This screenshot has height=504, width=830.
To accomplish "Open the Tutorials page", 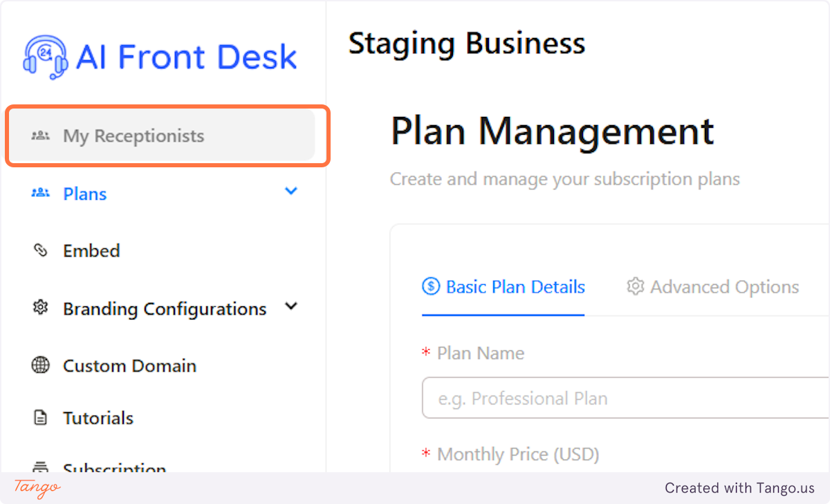I will pos(98,418).
